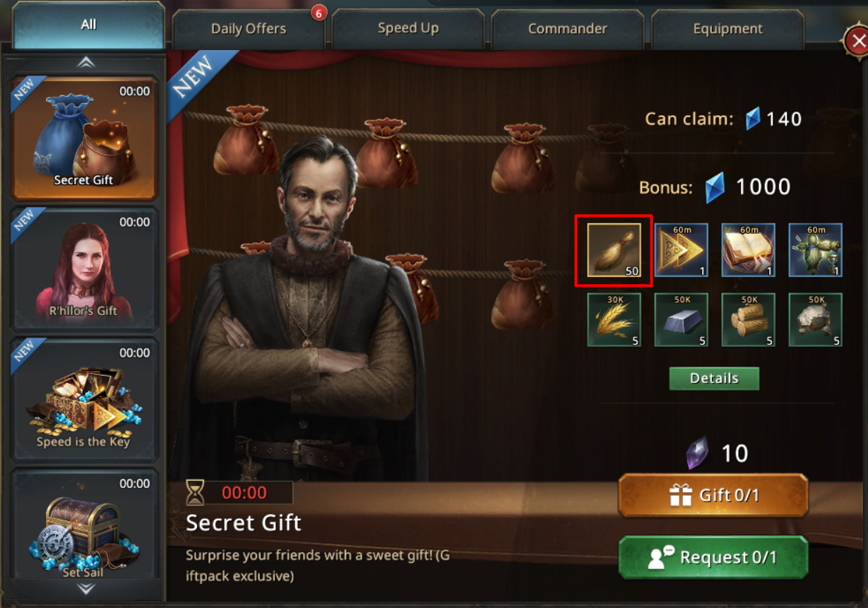Select the feather item reward icon
Screen dimensions: 868x608
[x=614, y=251]
